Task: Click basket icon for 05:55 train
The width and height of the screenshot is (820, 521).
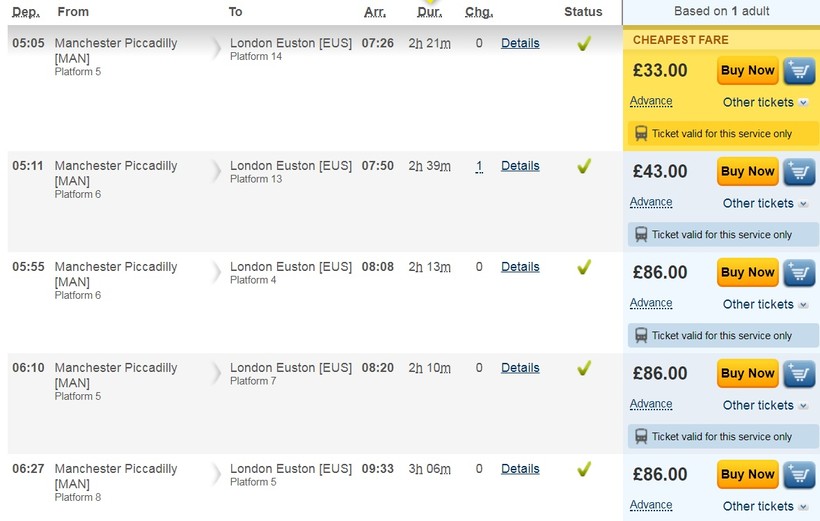Action: pos(799,273)
